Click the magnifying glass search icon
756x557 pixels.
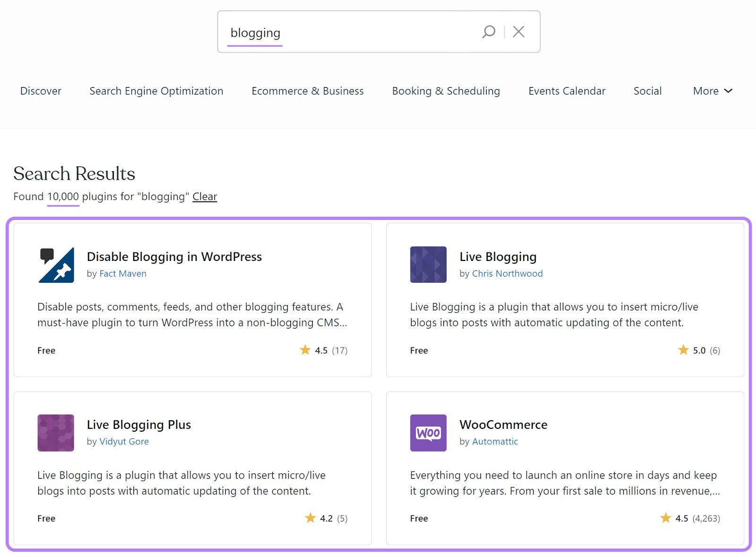(x=489, y=32)
